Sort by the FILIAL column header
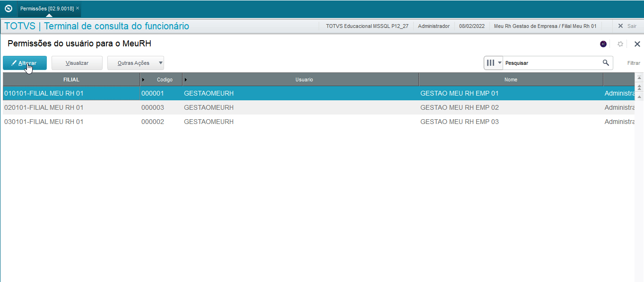Image resolution: width=644 pixels, height=282 pixels. click(x=71, y=79)
